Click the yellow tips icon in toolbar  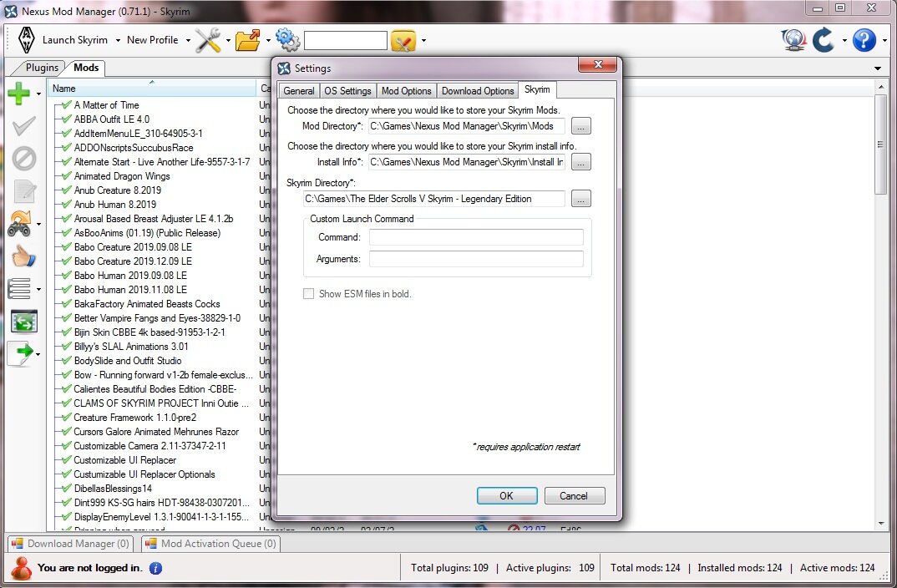[x=403, y=41]
